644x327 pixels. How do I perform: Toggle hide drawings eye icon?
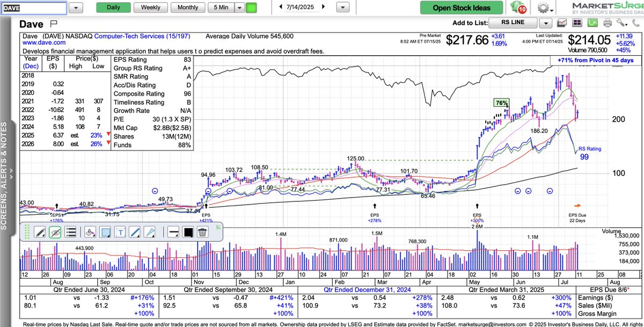pyautogui.click(x=55, y=232)
